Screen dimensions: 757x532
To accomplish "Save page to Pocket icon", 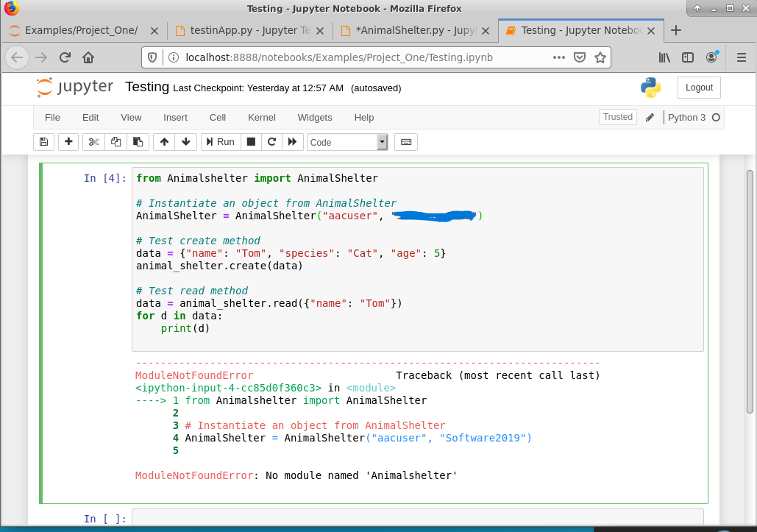I will click(x=580, y=57).
